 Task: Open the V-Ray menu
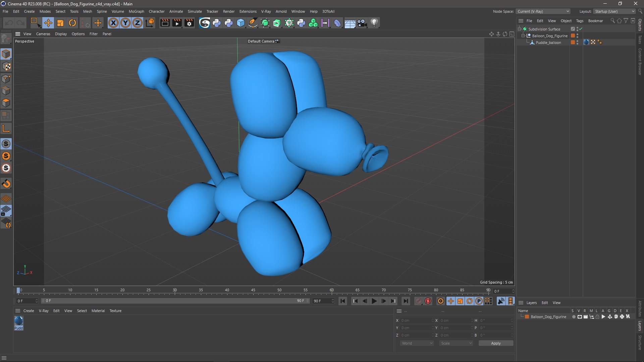coord(266,11)
